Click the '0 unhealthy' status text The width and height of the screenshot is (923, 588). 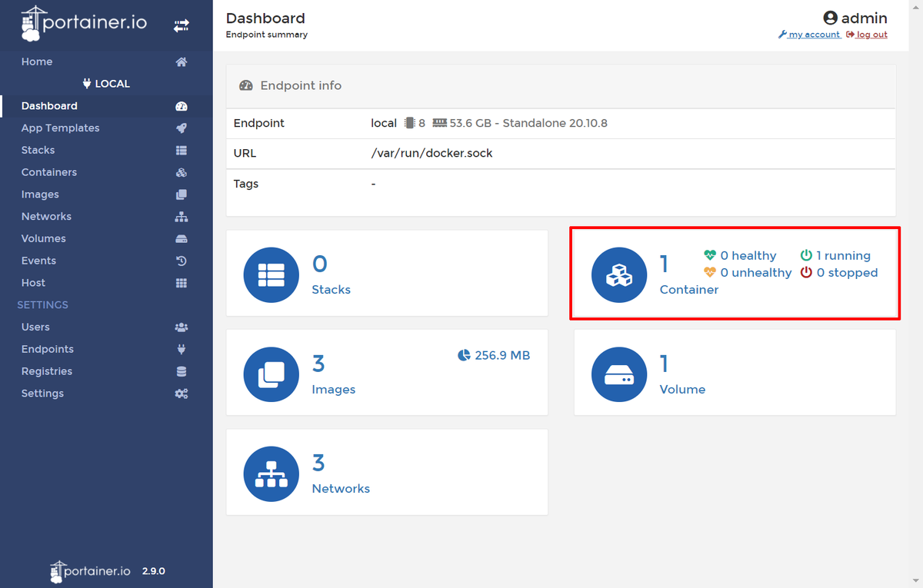(756, 272)
